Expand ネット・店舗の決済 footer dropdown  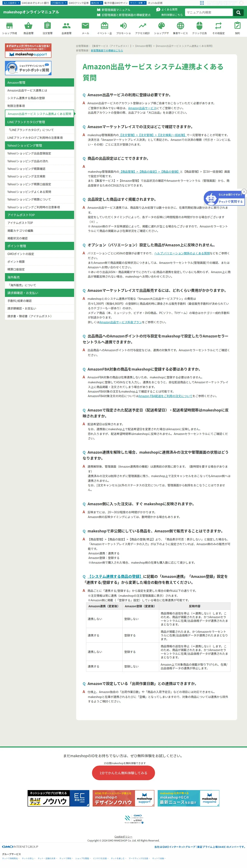47,859
